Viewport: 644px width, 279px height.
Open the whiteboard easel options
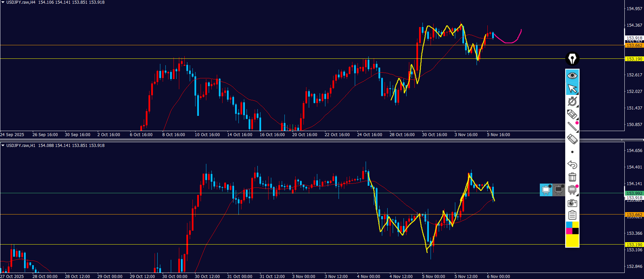pyautogui.click(x=572, y=190)
